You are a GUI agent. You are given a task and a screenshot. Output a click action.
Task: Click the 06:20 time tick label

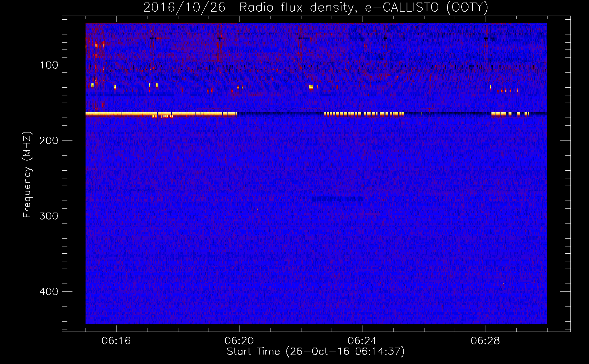(x=239, y=341)
